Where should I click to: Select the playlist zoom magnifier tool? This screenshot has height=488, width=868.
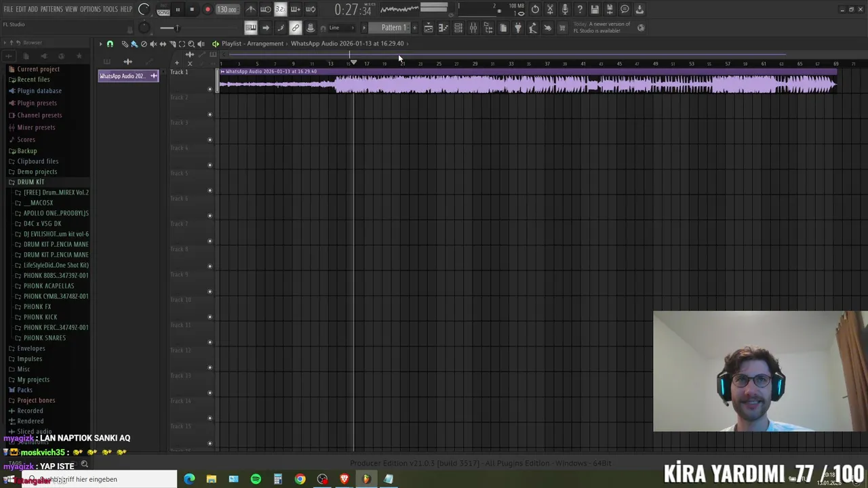pos(191,44)
